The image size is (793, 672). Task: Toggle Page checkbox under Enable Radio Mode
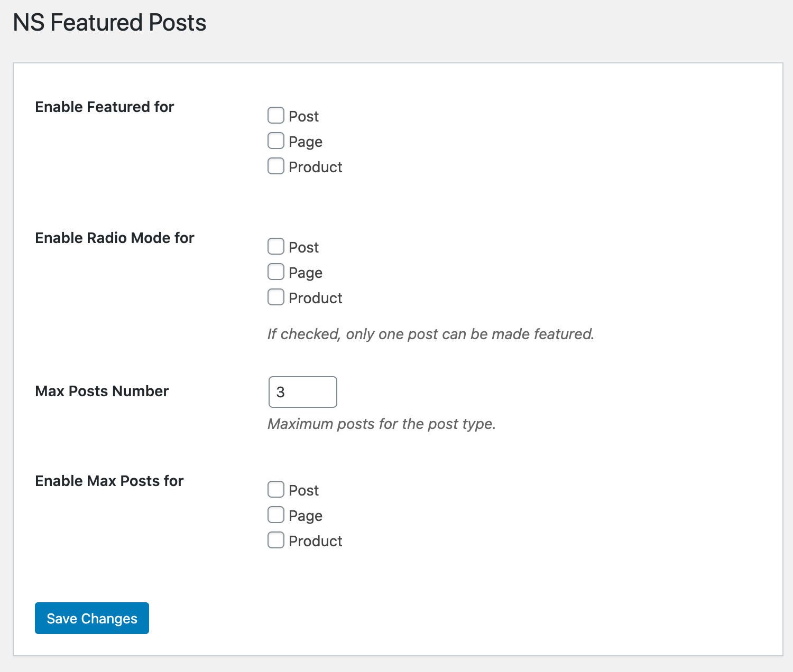click(276, 272)
